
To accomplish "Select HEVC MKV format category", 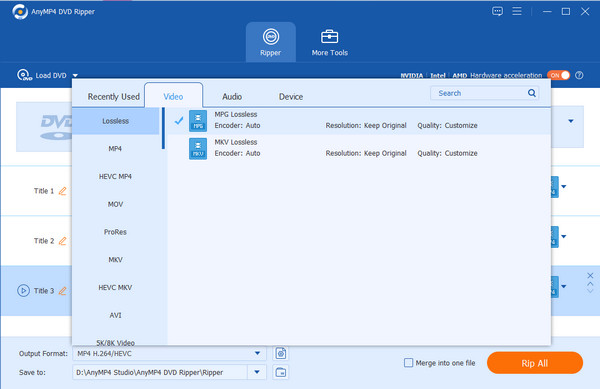I will (x=116, y=287).
